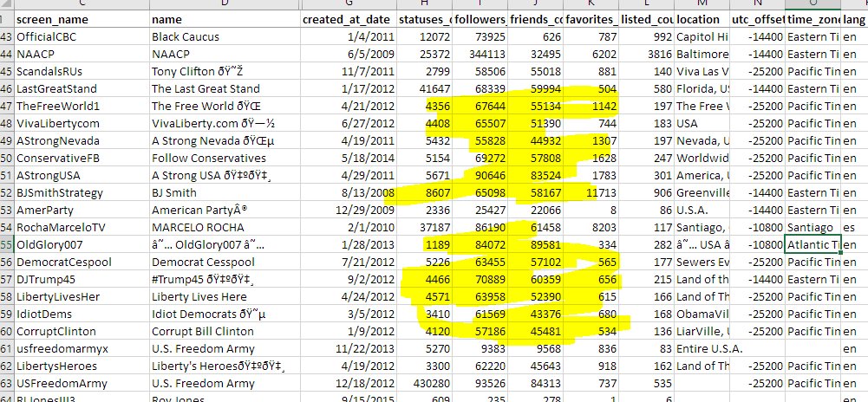Click the VivaLibertycom cell
This screenshot has width=868, height=402.
[82, 123]
